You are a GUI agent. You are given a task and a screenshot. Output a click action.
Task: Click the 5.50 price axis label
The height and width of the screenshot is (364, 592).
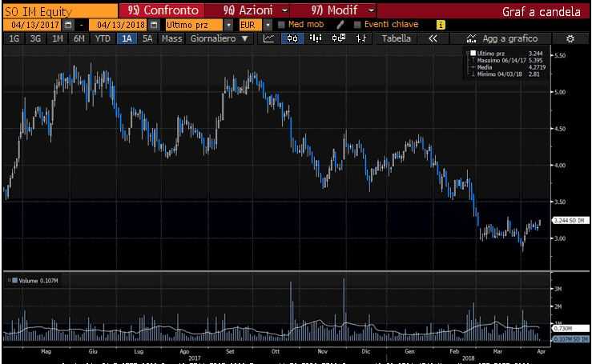(x=560, y=55)
